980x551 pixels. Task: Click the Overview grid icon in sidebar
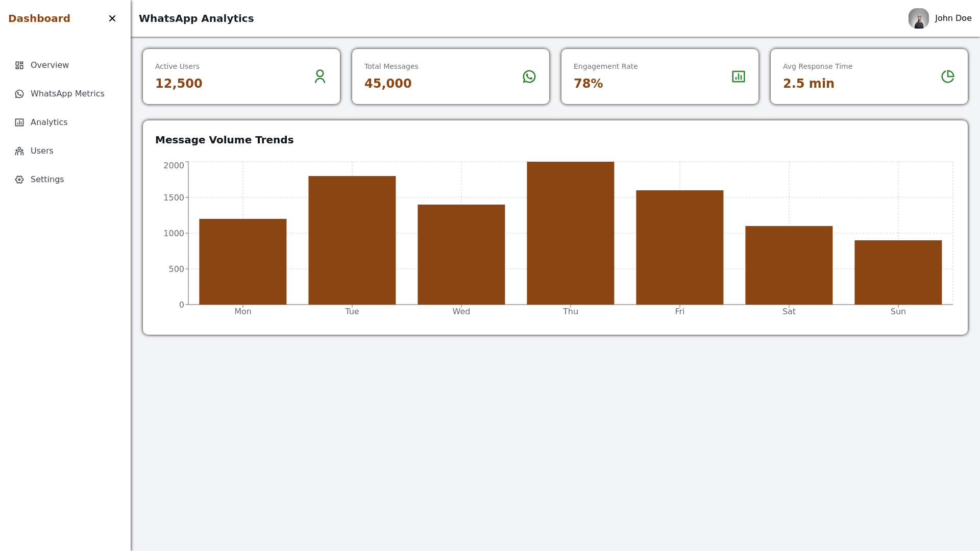click(19, 65)
